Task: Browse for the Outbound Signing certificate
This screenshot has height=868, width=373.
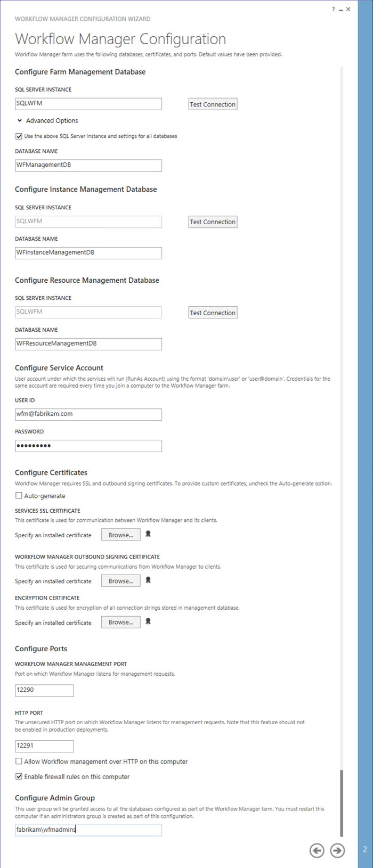Action: [121, 581]
